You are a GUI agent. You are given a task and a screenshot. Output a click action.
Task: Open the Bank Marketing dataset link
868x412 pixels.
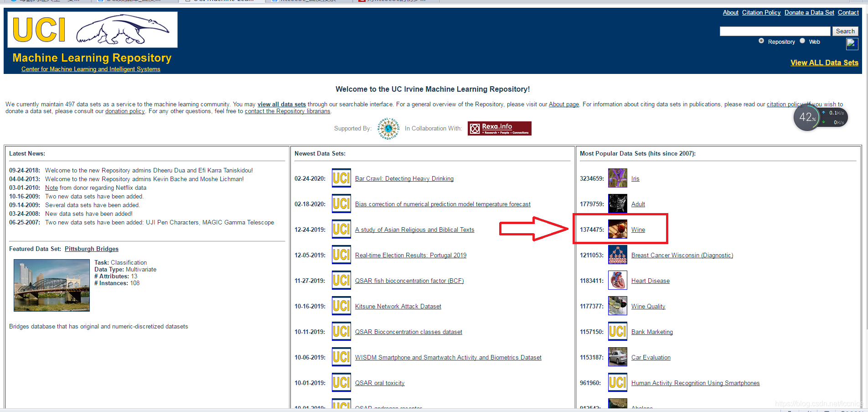652,332
